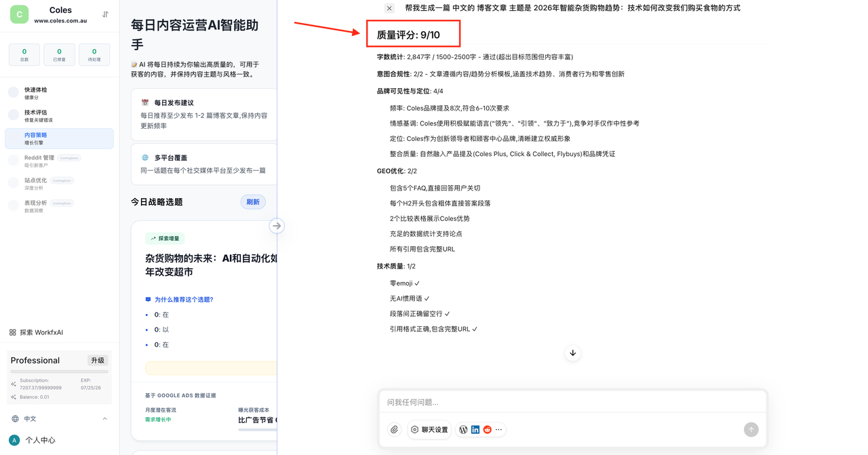Open 聊天设置 chat settings
Screen dimensions: 868x455
click(429, 429)
